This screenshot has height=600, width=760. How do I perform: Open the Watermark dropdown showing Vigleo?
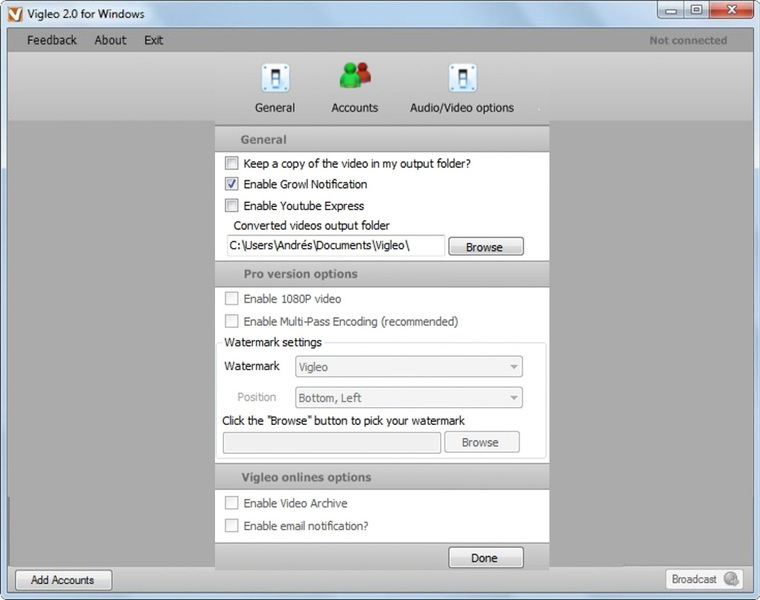click(409, 367)
